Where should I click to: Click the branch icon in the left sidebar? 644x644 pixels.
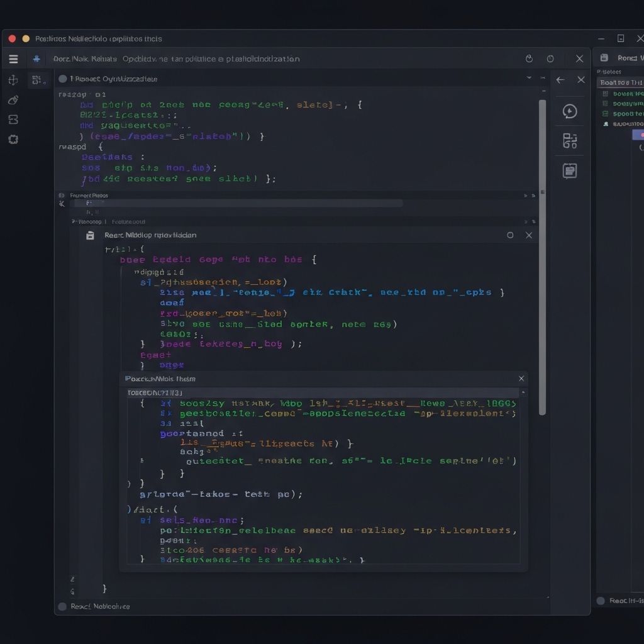pos(13,119)
